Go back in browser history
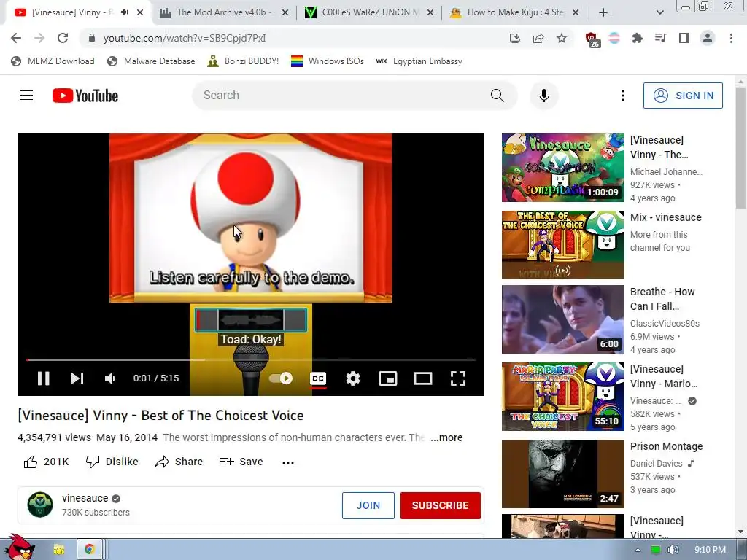Screen dimensions: 747x560 tap(16, 38)
